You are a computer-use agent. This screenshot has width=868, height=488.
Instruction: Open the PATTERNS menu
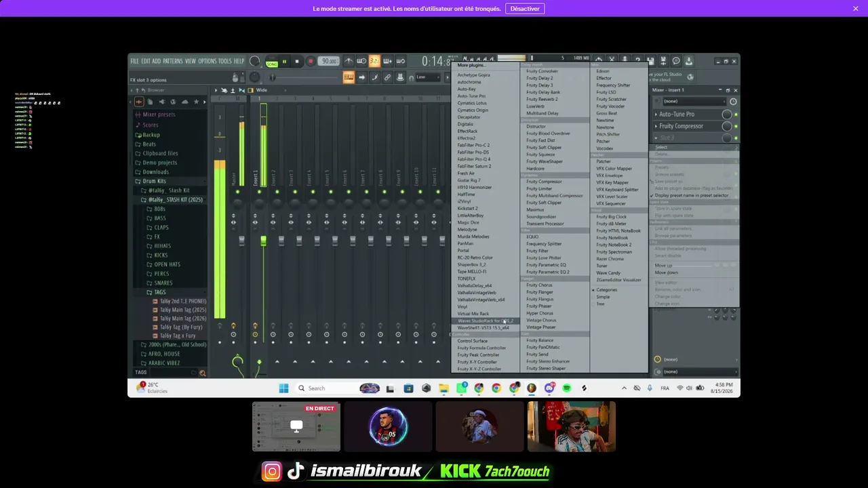(x=173, y=61)
